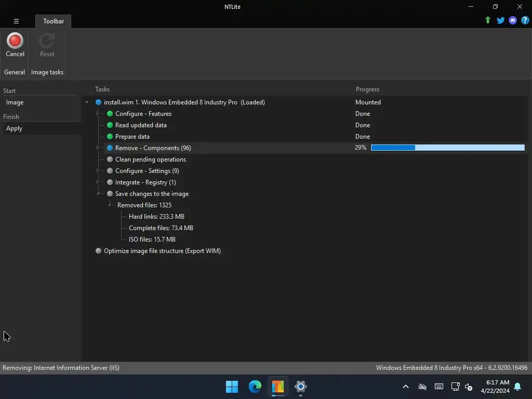
Task: Click the green update arrow icon
Action: [x=487, y=20]
